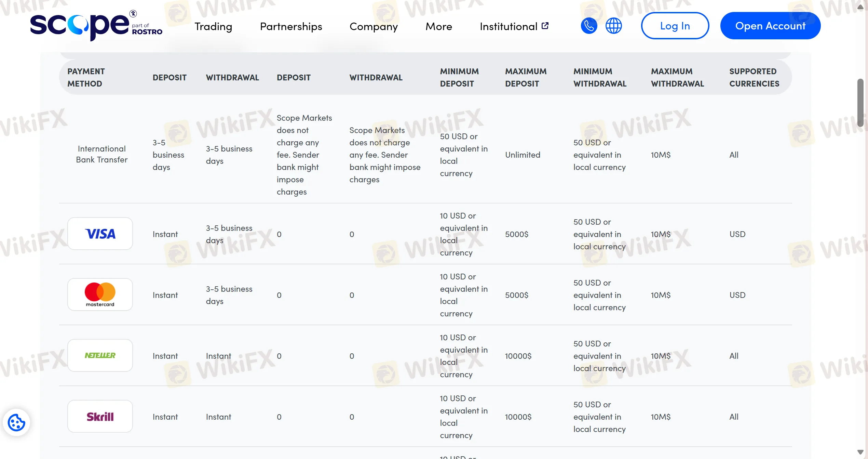Click the scrollbar down arrow
868x459 pixels.
[860, 452]
